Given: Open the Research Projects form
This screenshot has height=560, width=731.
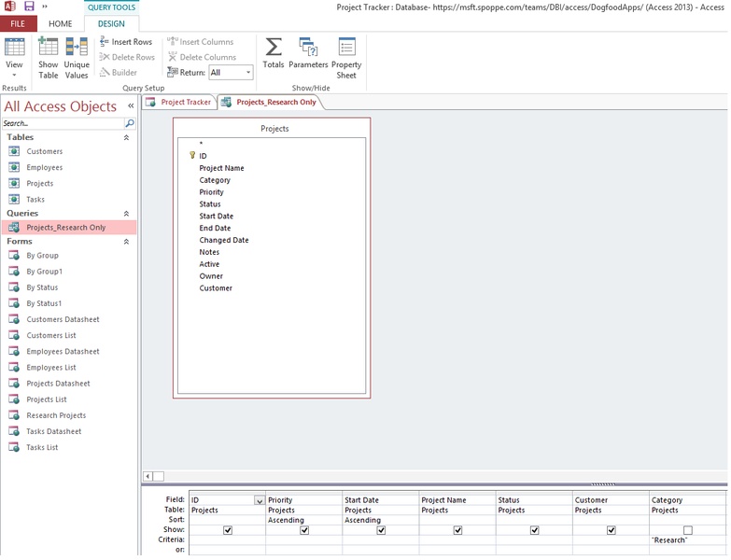Looking at the screenshot, I should (x=56, y=415).
